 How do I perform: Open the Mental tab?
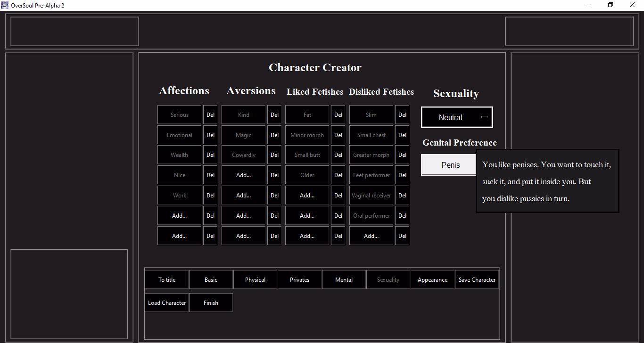344,279
